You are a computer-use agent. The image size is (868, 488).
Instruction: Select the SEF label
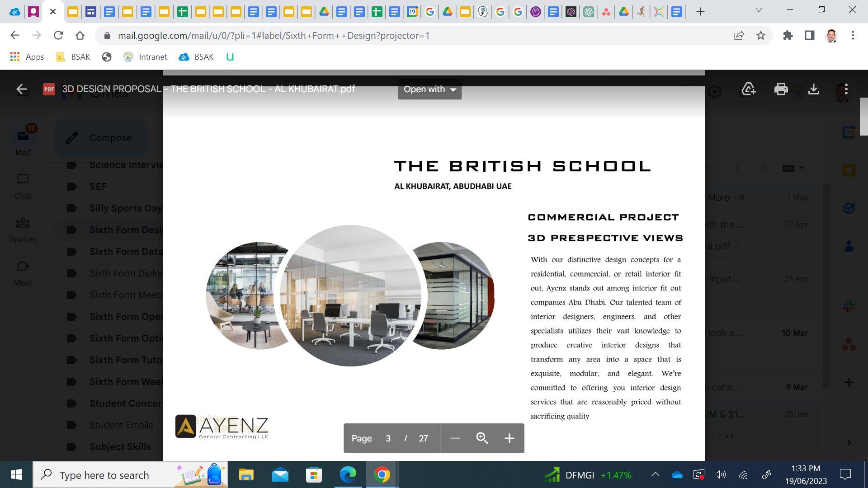point(98,187)
